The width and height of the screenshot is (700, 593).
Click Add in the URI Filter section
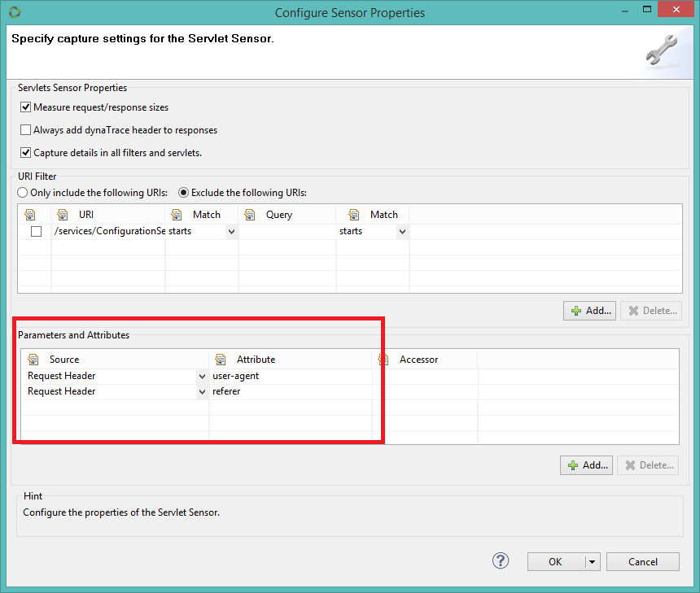tap(589, 310)
